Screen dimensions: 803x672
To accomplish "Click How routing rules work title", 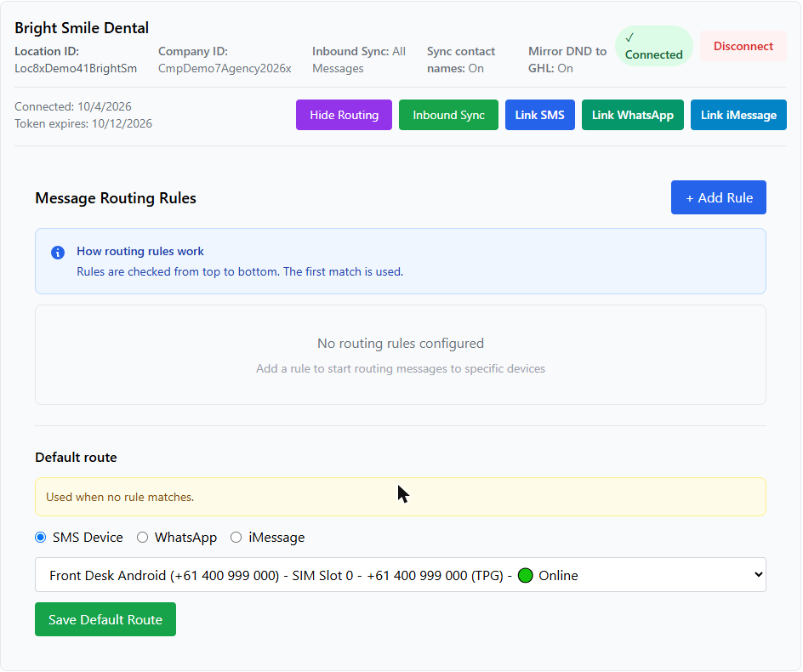I will point(140,251).
